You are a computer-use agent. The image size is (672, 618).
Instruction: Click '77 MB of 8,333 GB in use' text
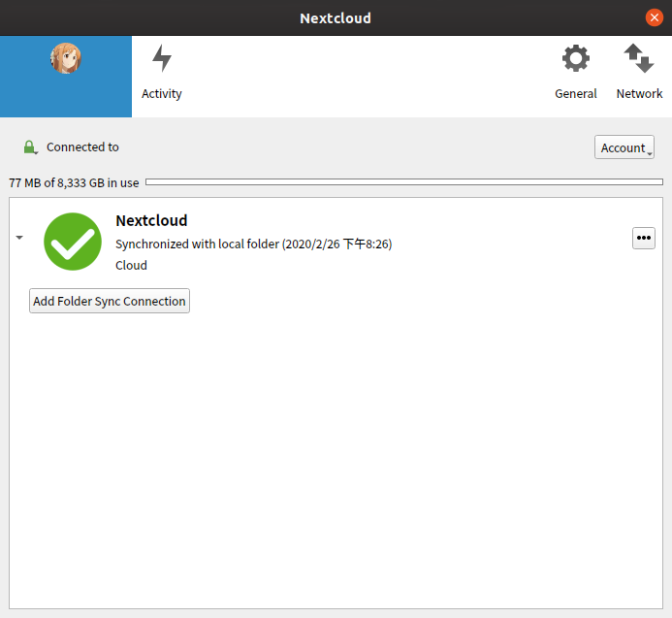pos(74,183)
